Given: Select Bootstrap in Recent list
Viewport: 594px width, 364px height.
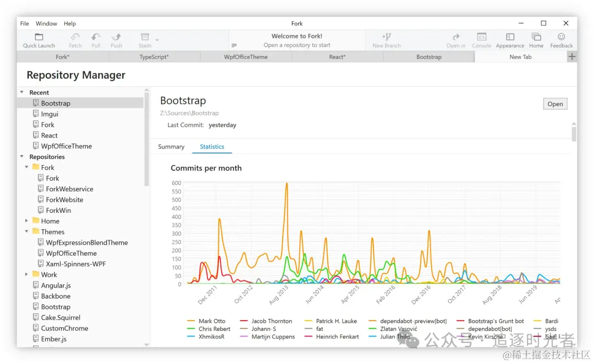Looking at the screenshot, I should point(80,103).
